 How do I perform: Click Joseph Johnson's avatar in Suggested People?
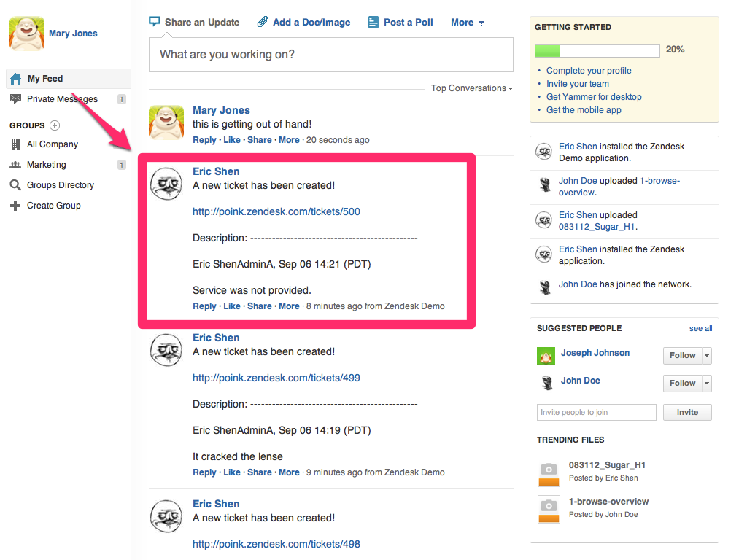546,356
